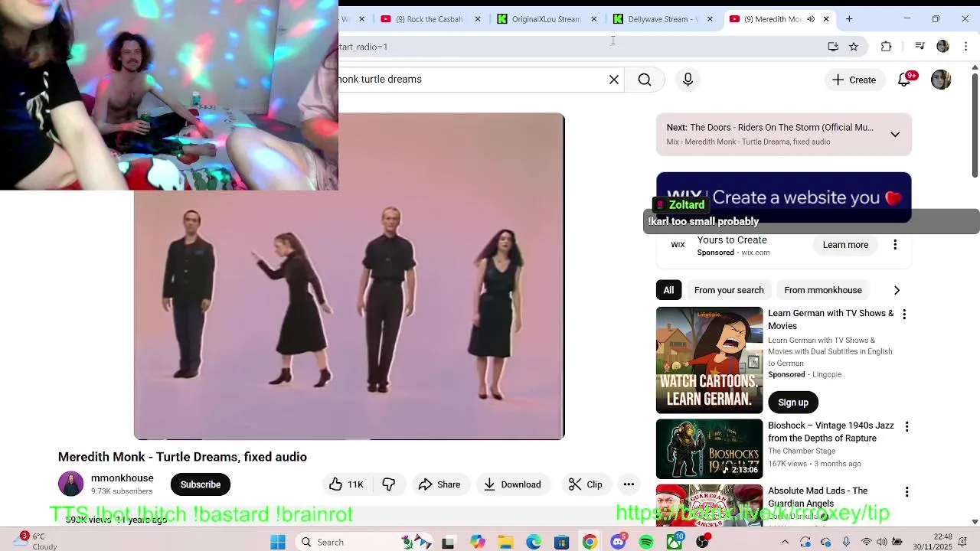Click in YouTube search field
This screenshot has width=980, height=551.
471,80
